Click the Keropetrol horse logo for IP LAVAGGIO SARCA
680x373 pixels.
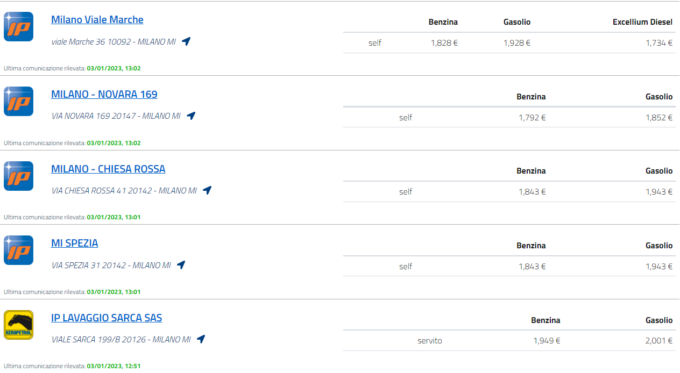pos(19,325)
